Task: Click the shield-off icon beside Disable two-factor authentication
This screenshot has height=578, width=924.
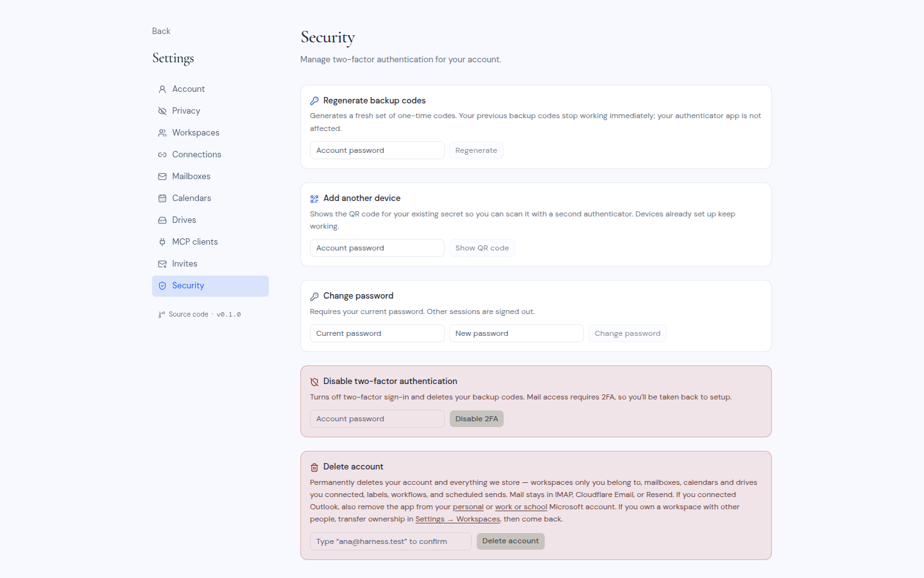Action: tap(314, 381)
